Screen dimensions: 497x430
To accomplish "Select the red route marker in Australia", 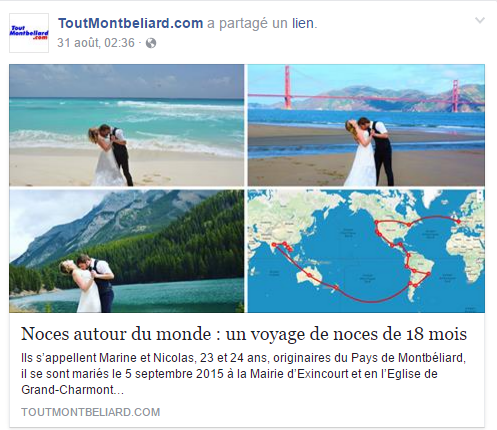I will [x=309, y=275].
